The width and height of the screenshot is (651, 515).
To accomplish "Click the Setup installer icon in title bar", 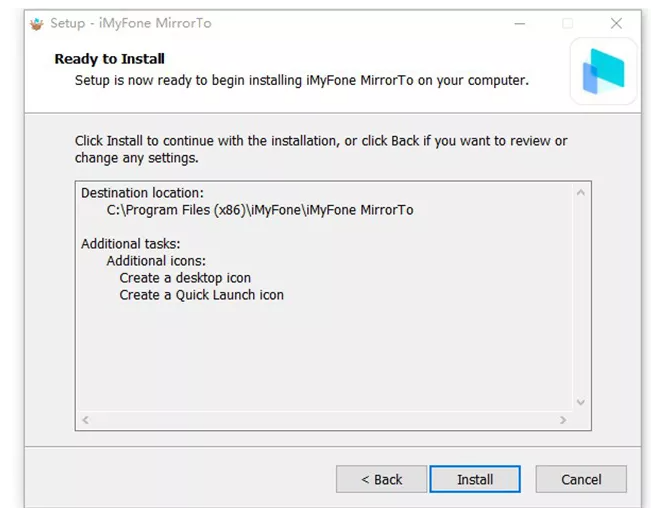I will point(37,23).
